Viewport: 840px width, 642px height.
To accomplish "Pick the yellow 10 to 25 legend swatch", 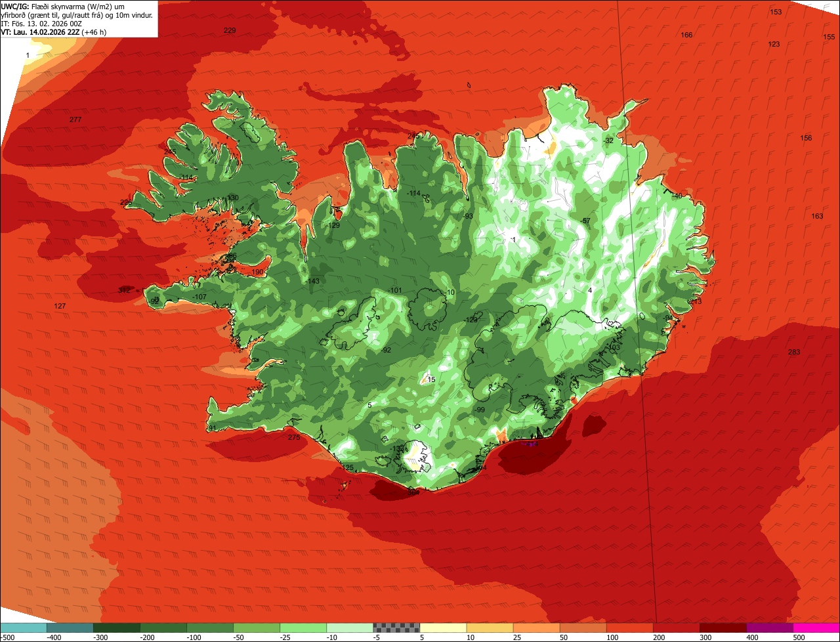I will tap(490, 628).
